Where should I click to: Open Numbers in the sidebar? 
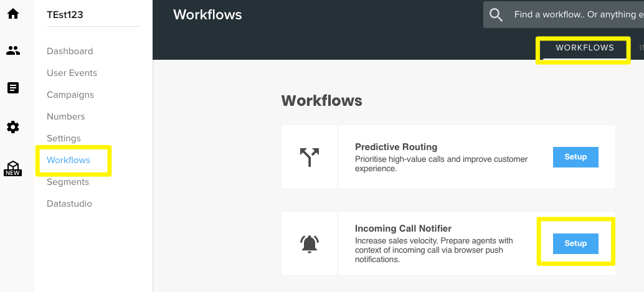(x=66, y=116)
